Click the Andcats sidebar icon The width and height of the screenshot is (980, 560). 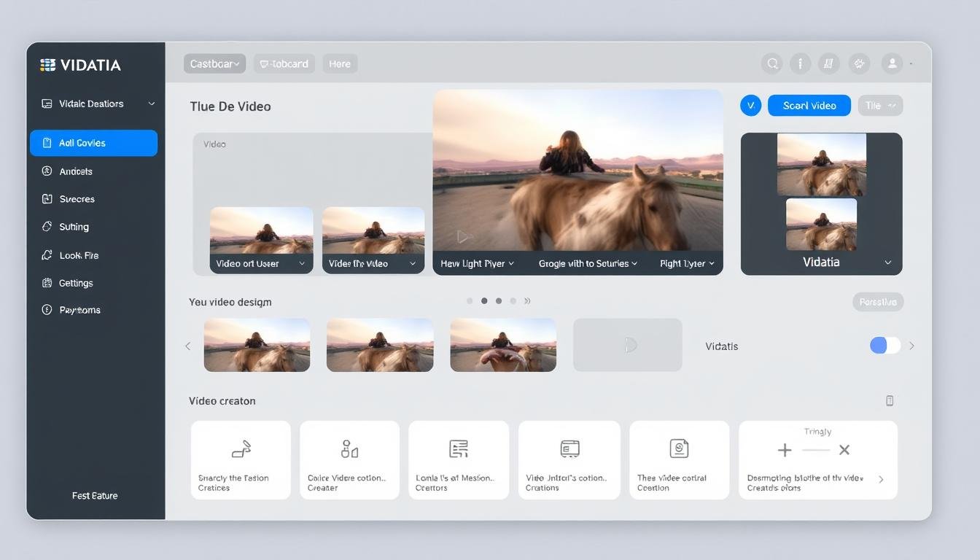[x=47, y=171]
